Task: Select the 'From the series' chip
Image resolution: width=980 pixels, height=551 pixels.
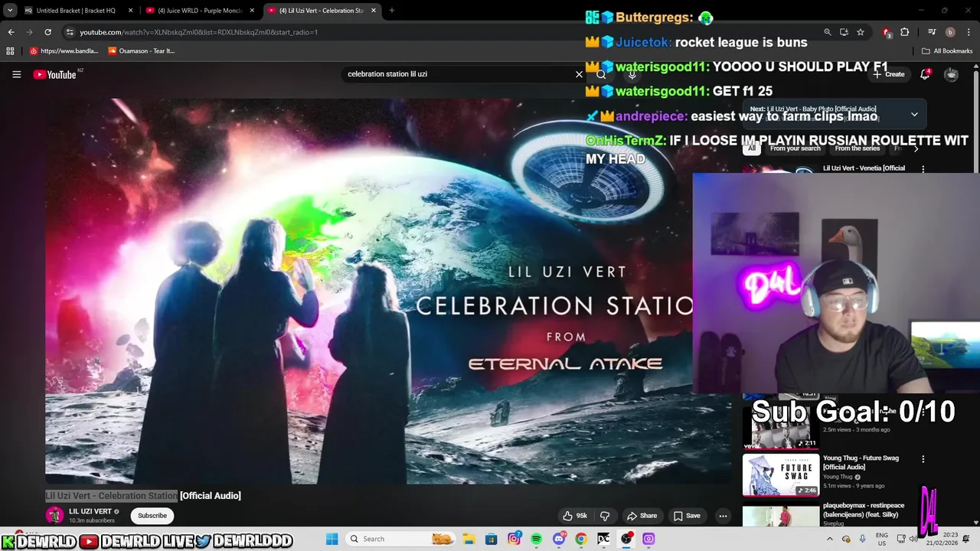Action: (857, 148)
